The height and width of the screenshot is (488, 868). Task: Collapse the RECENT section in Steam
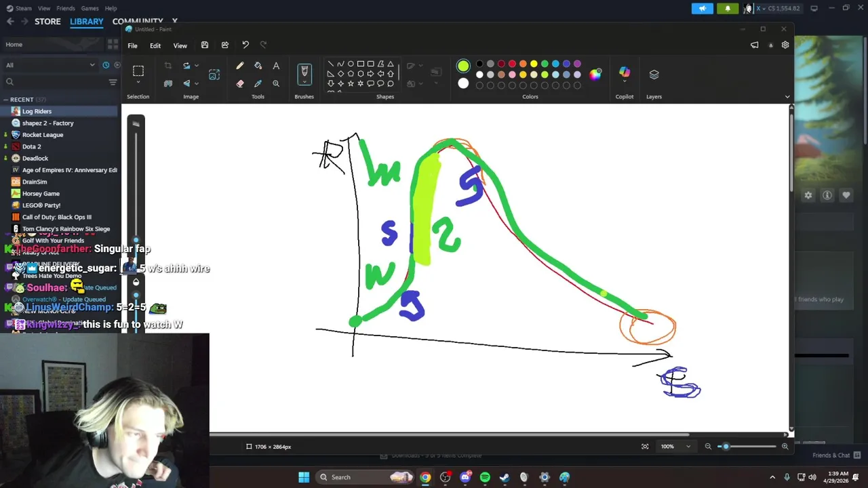[x=5, y=100]
